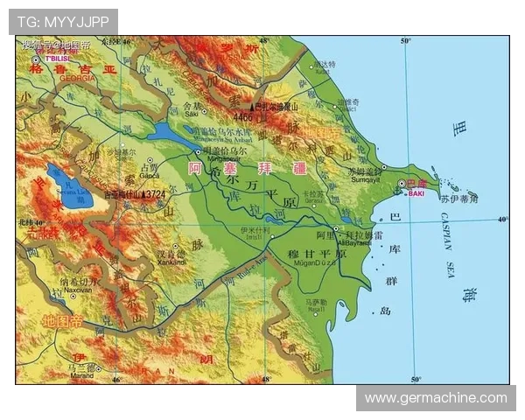Viewport: 525px width, 420px height.
Task: Select the Xankändi city dot
Action: click(175, 246)
